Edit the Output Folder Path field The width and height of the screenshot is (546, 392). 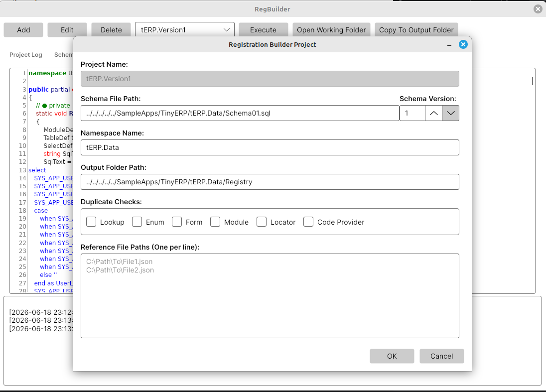(x=270, y=182)
